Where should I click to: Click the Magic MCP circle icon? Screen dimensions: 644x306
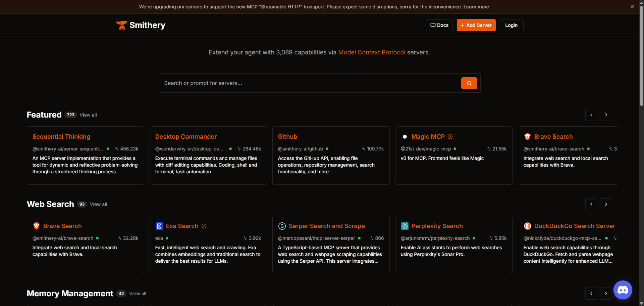tap(405, 137)
